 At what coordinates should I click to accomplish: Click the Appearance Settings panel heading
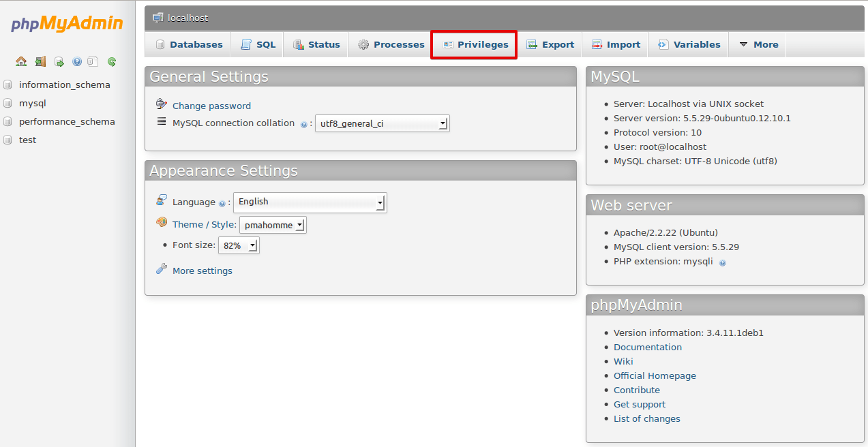[x=361, y=170]
